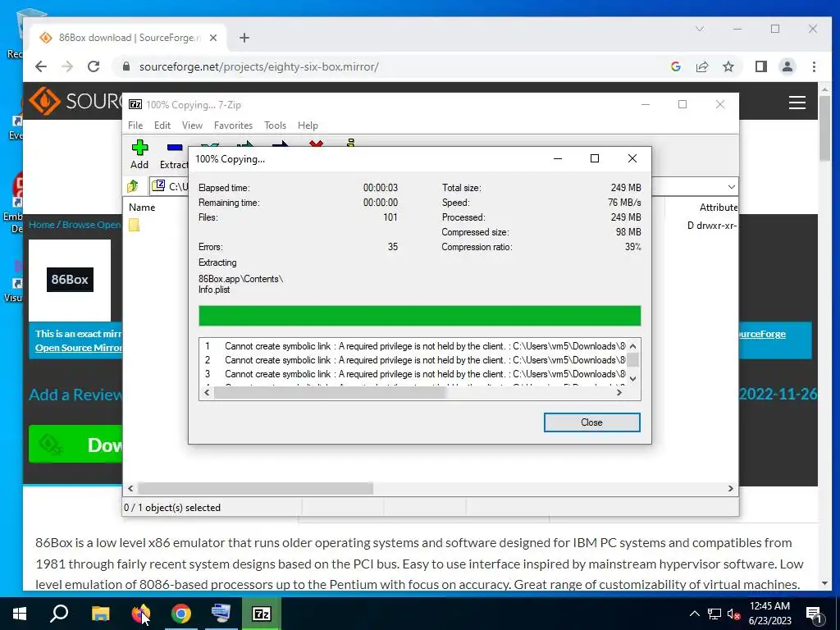Open the notification center icon

(x=814, y=614)
